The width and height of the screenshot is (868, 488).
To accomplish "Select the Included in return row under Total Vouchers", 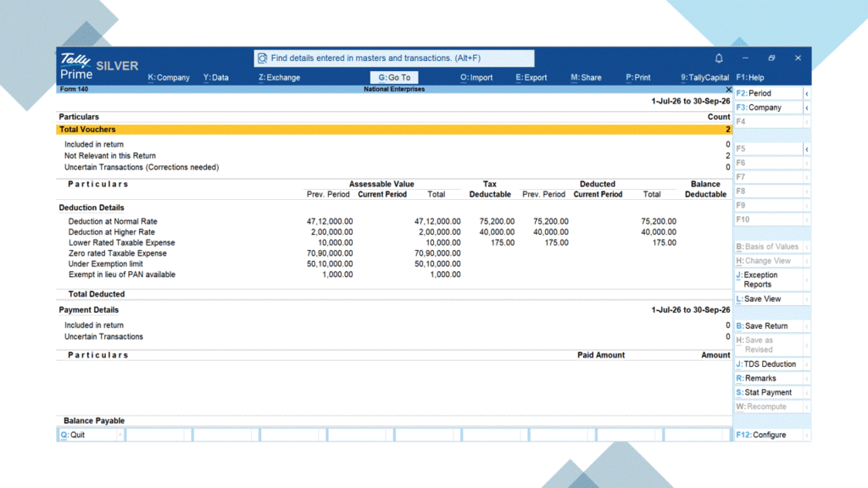I will click(394, 144).
